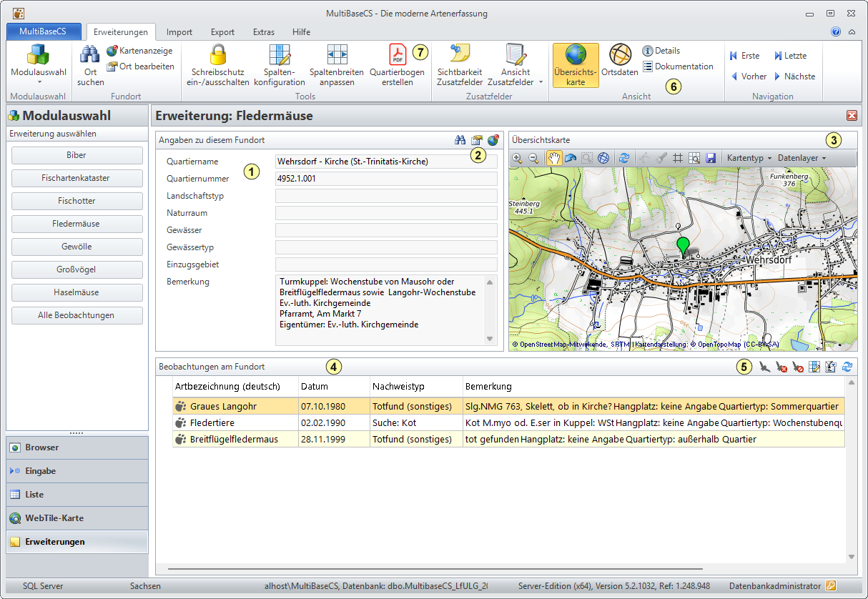Click delete observation bat icon with red X

point(781,367)
